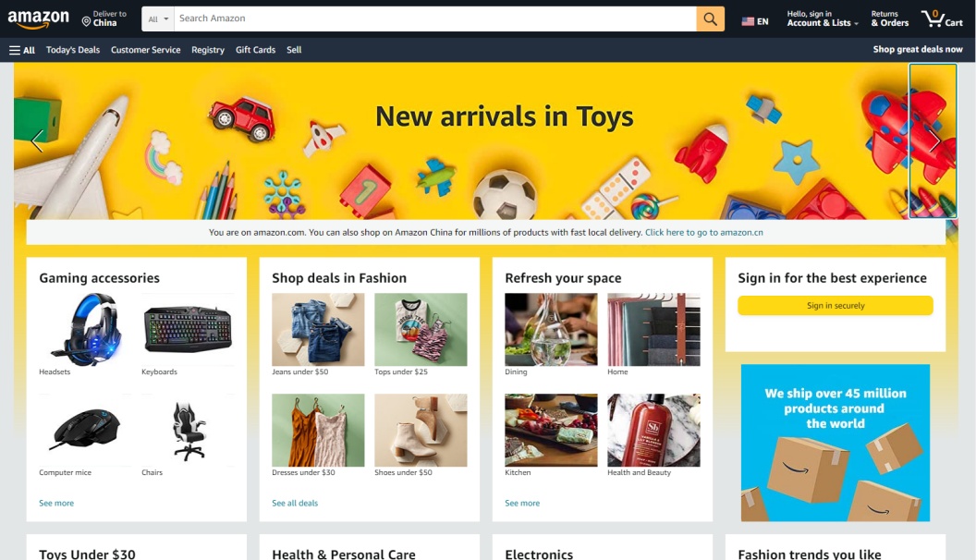
Task: Go to the previous banner slide
Action: (x=37, y=140)
